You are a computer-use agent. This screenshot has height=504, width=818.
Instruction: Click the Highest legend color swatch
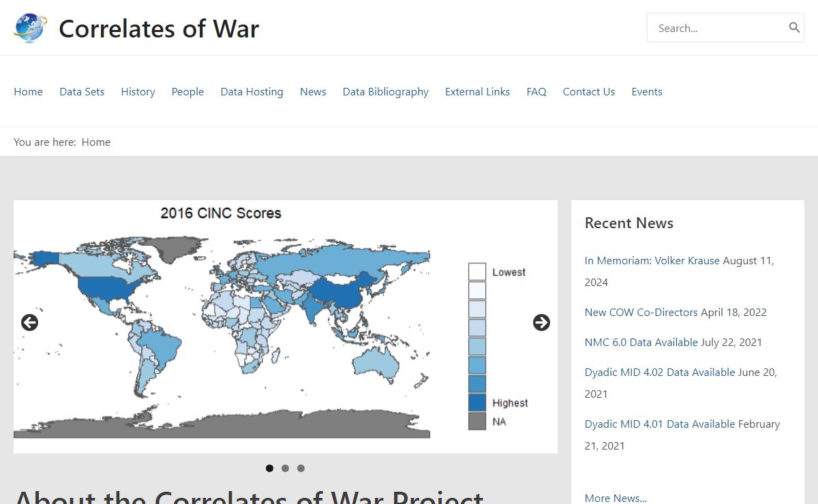pos(477,403)
